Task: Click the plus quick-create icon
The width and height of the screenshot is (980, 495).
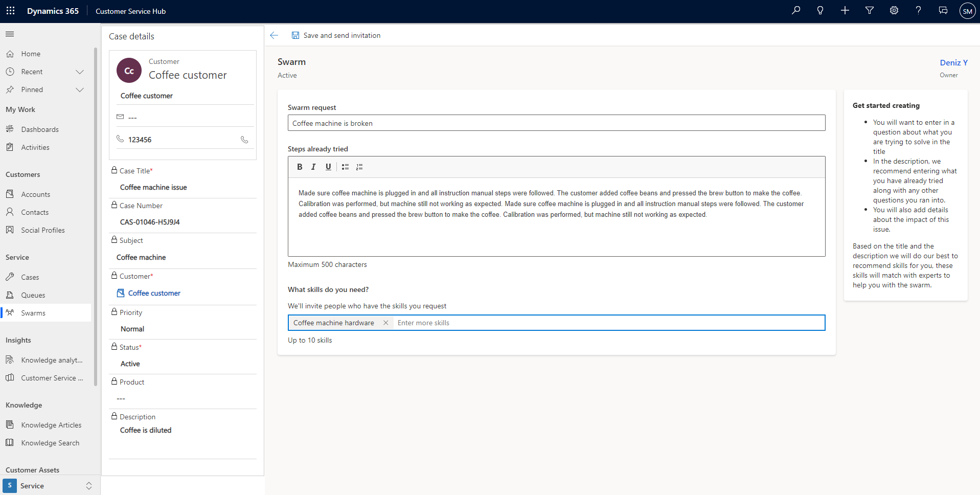Action: [845, 10]
